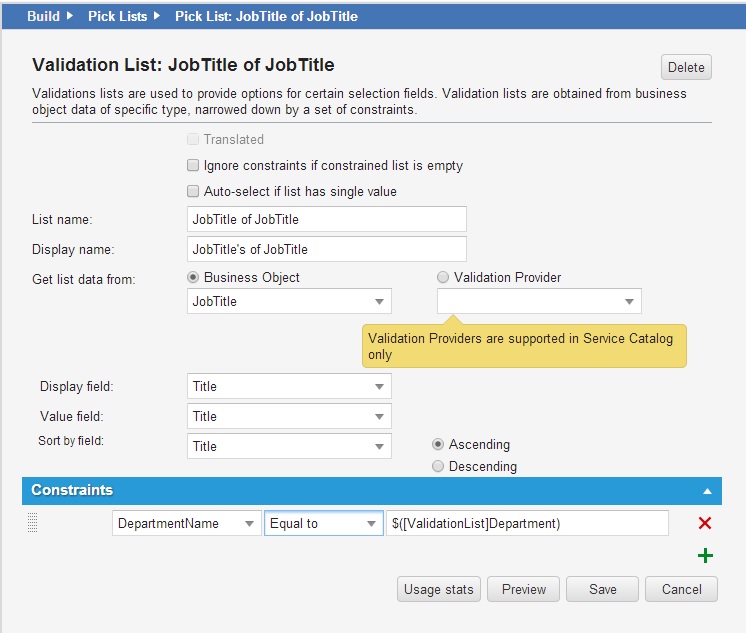The width and height of the screenshot is (746, 633).
Task: Click Pick List: JobTitle of JobTitle breadcrumb
Action: pos(266,16)
